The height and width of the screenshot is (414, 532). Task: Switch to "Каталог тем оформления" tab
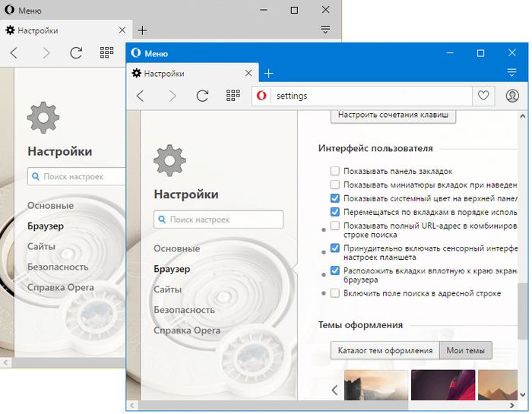[x=385, y=350]
